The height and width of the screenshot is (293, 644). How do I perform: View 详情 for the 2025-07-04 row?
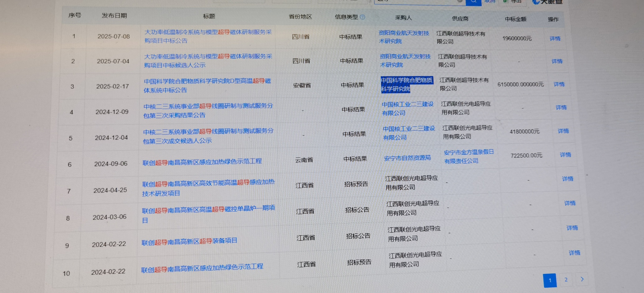click(x=557, y=61)
